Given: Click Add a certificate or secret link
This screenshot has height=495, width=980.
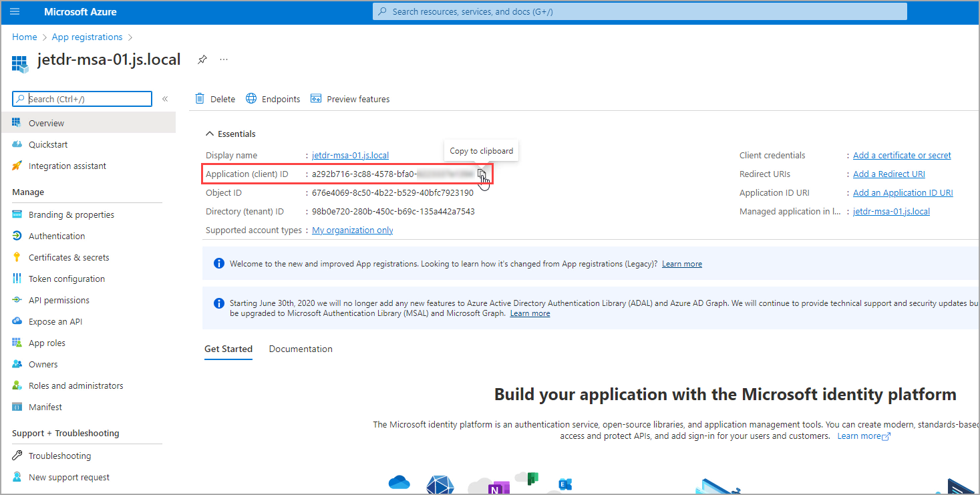Looking at the screenshot, I should (x=902, y=155).
